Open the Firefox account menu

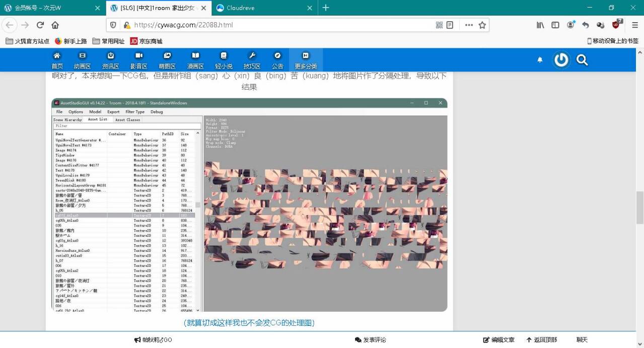coord(570,25)
